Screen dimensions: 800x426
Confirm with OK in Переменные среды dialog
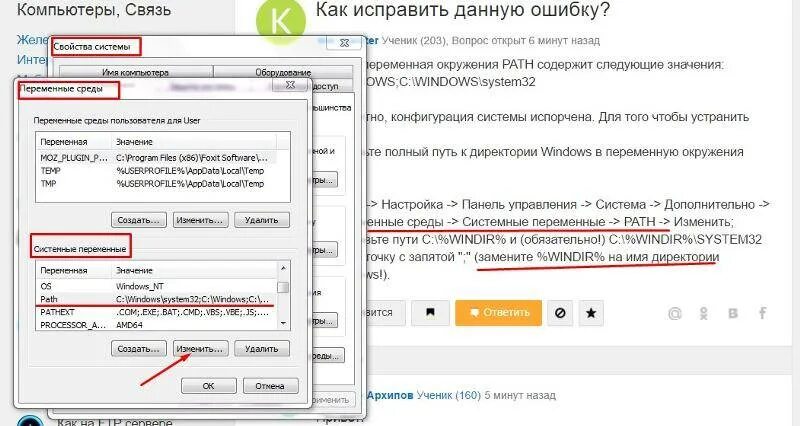tap(209, 386)
